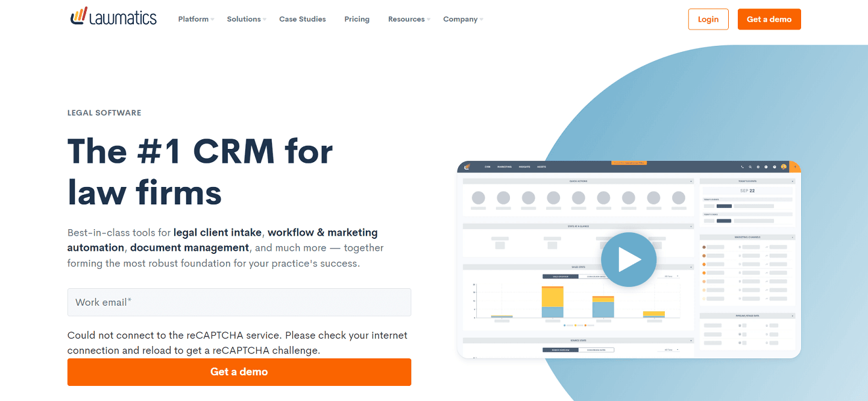Play the dashboard demo video

tap(629, 260)
